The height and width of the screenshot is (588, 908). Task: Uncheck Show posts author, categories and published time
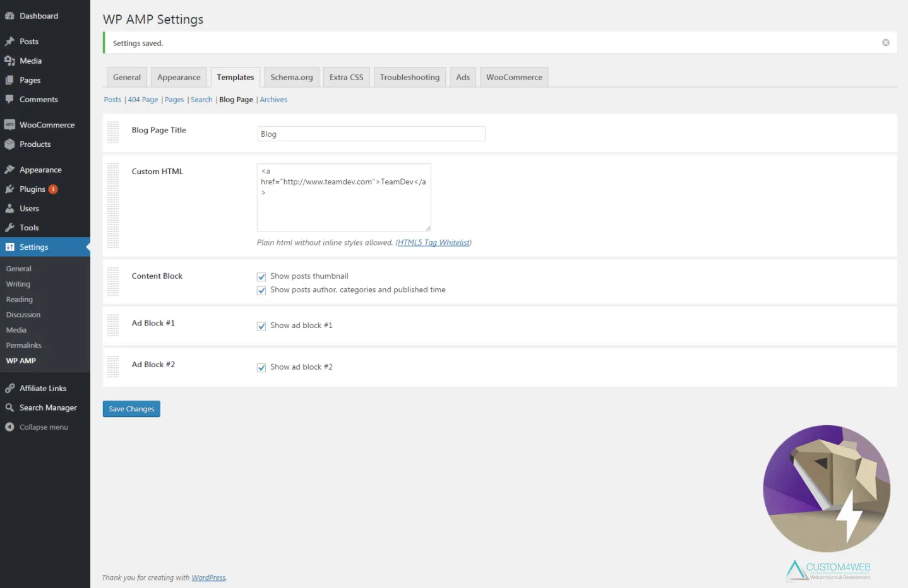click(261, 290)
